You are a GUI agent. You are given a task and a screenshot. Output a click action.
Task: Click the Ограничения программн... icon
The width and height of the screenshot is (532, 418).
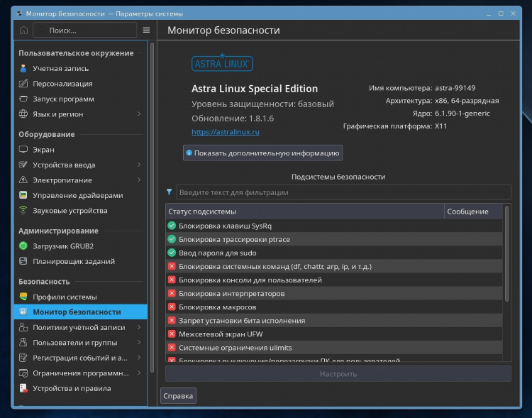pos(23,373)
